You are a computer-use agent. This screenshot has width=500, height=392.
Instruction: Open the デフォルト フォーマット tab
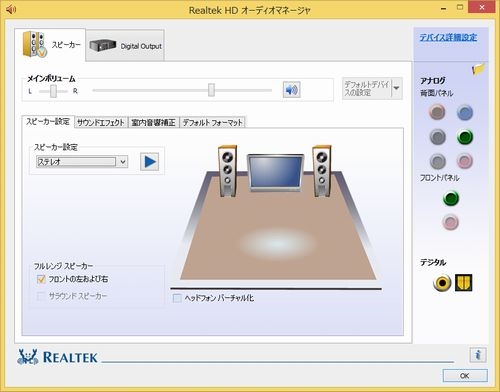(213, 123)
